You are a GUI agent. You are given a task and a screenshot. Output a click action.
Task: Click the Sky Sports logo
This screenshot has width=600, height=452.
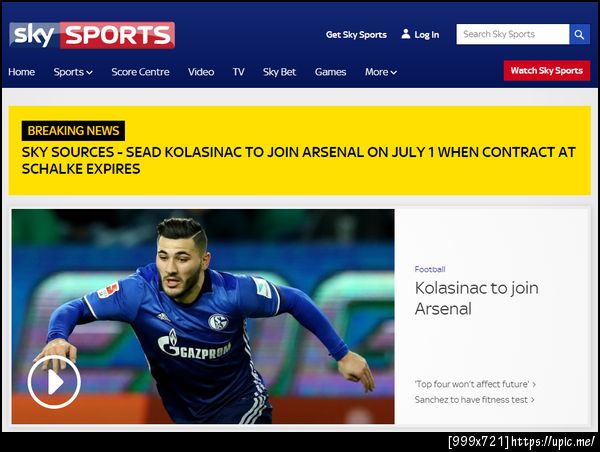92,35
